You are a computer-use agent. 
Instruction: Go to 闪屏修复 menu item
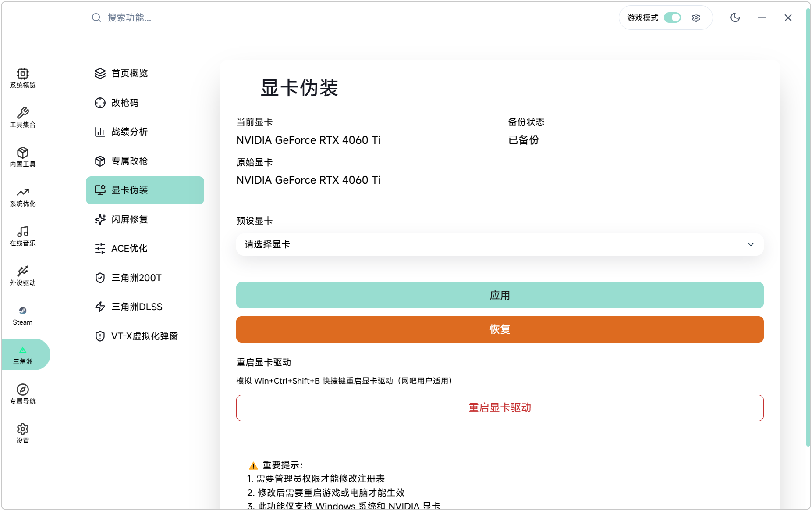[x=145, y=219]
